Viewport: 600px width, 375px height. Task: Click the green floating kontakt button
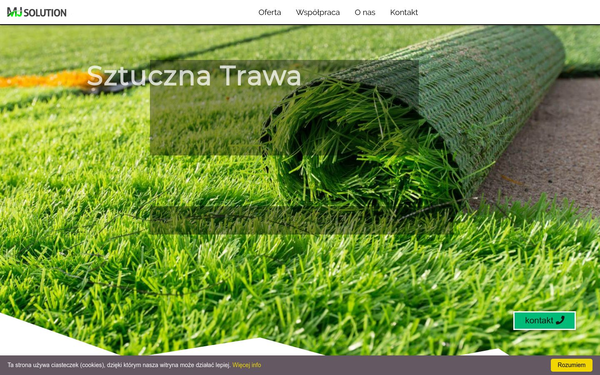[544, 321]
